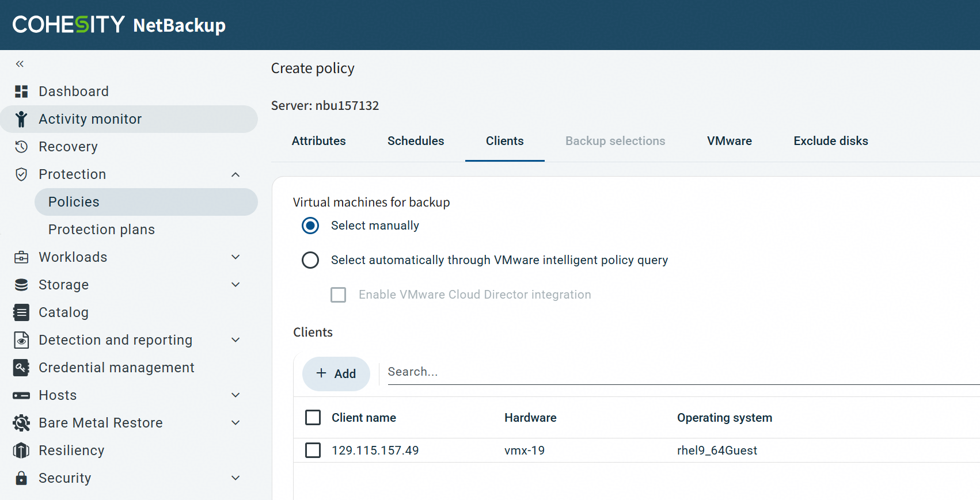This screenshot has height=500, width=980.
Task: Go to Activity monitor
Action: pyautogui.click(x=129, y=119)
